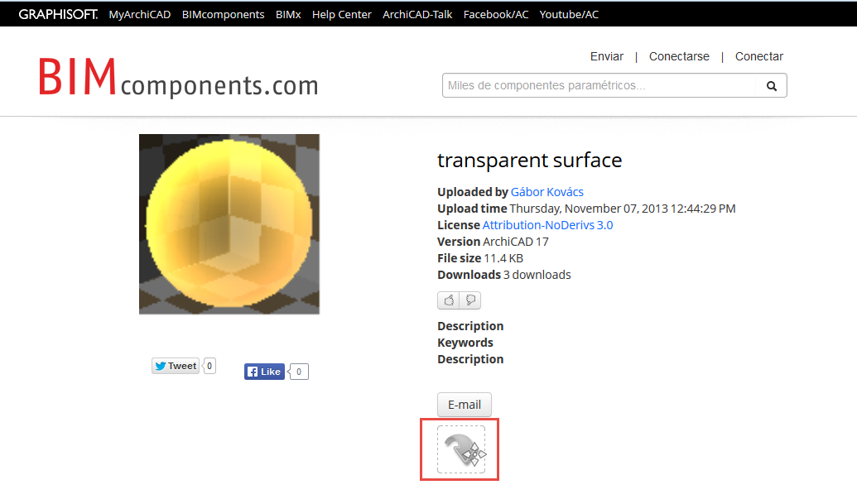Open the transparent surface preview image
Viewport: 857px width, 504px height.
pyautogui.click(x=229, y=224)
